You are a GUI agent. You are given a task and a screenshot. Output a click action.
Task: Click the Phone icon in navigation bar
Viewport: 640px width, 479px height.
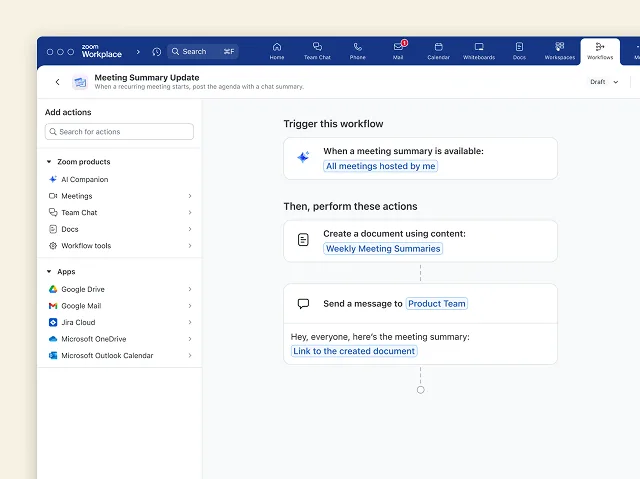tap(357, 50)
